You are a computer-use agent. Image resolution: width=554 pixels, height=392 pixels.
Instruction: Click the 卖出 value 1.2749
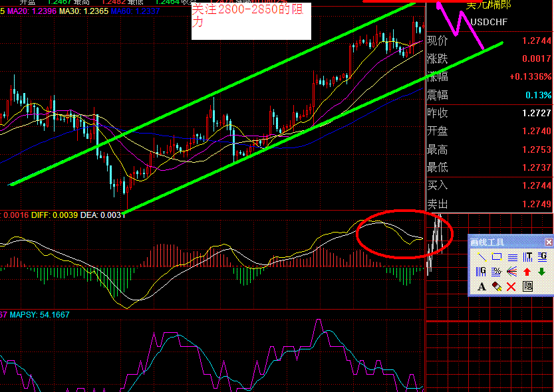coord(536,203)
